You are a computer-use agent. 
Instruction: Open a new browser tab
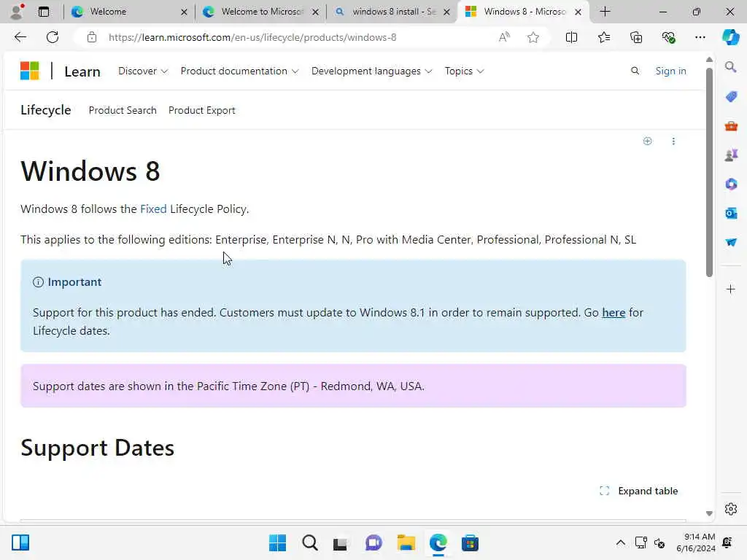605,12
